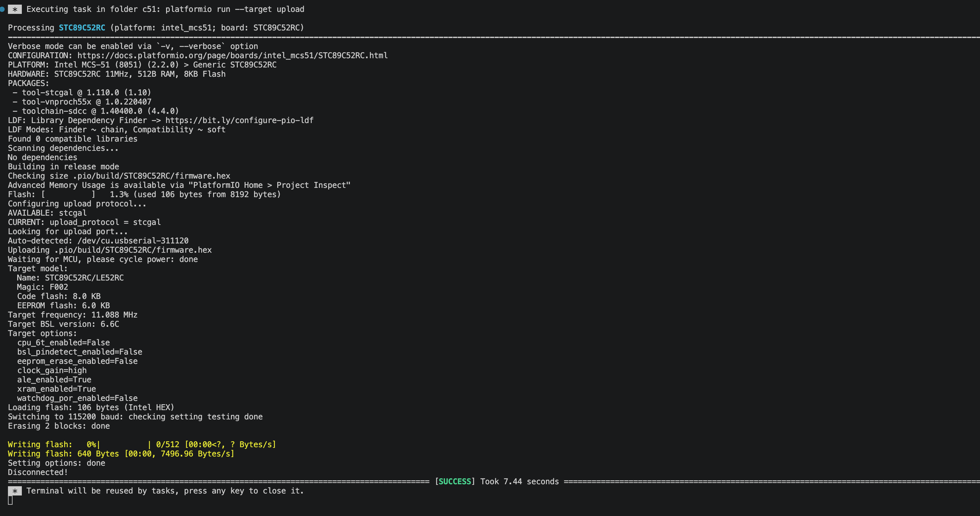Image resolution: width=980 pixels, height=516 pixels.
Task: Click the cyan STC89C52RC environment name
Action: [82, 28]
